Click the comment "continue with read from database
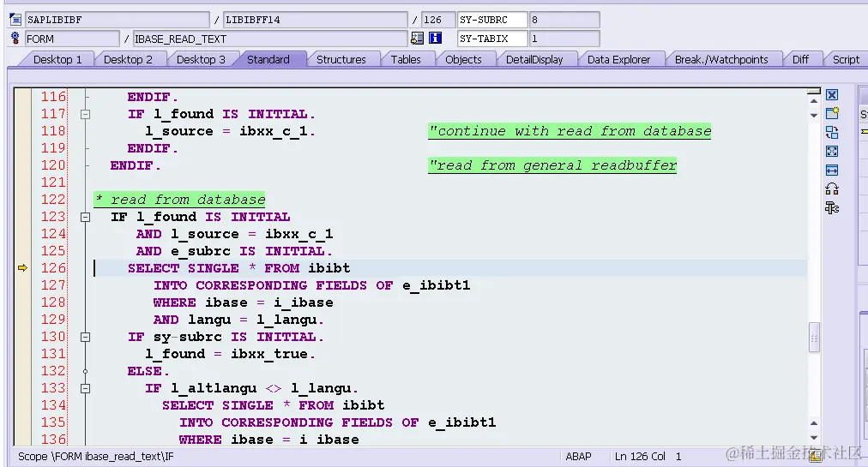The image size is (868, 467). (x=570, y=131)
